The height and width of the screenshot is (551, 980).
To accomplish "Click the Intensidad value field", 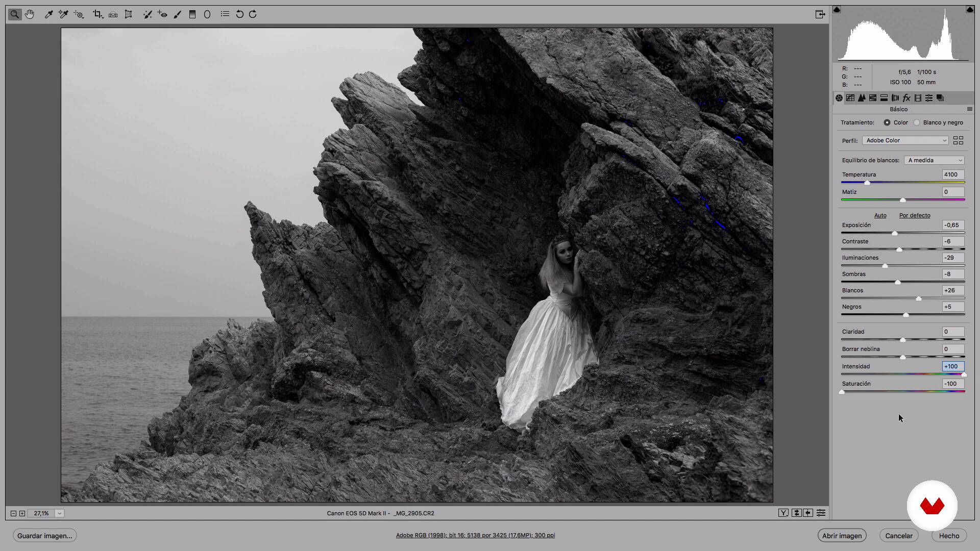I will [x=953, y=366].
